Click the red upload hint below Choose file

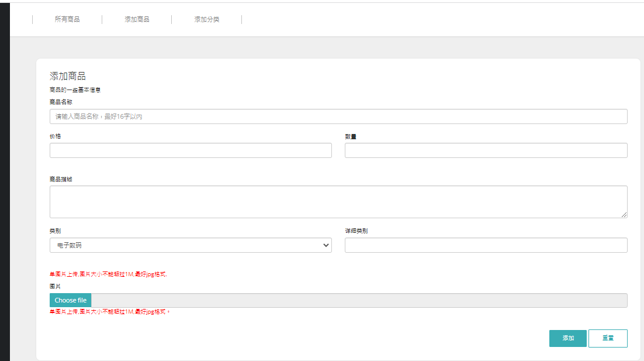tap(109, 312)
